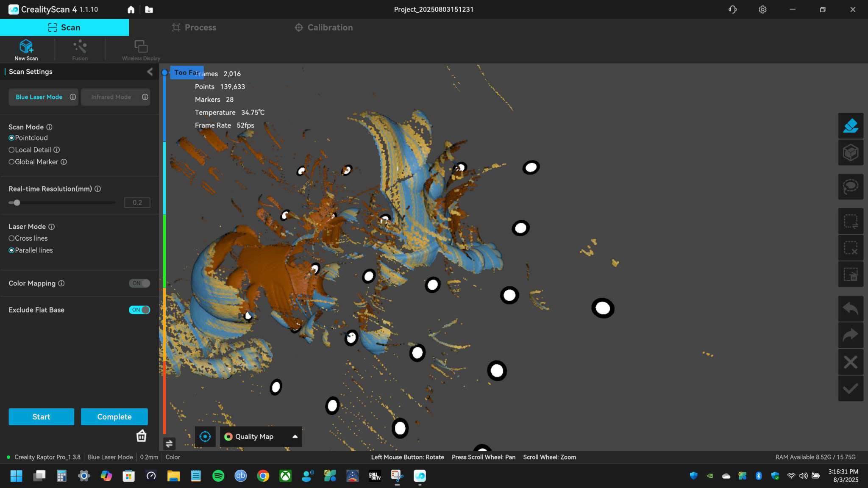Switch to the Process tab
This screenshot has height=488, width=868.
pyautogui.click(x=194, y=28)
